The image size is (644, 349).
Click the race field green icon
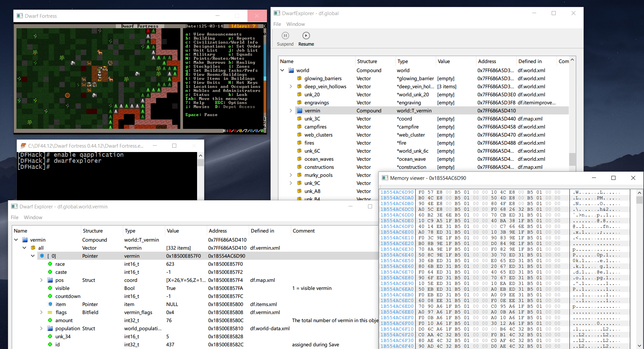[50, 264]
